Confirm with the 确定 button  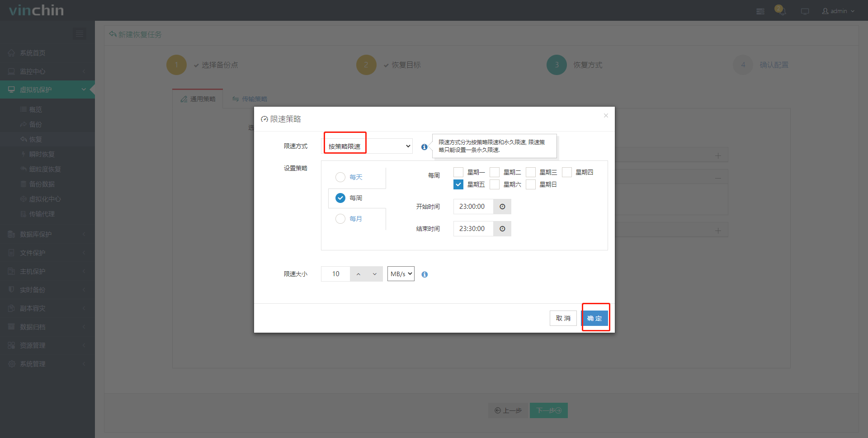(x=595, y=318)
